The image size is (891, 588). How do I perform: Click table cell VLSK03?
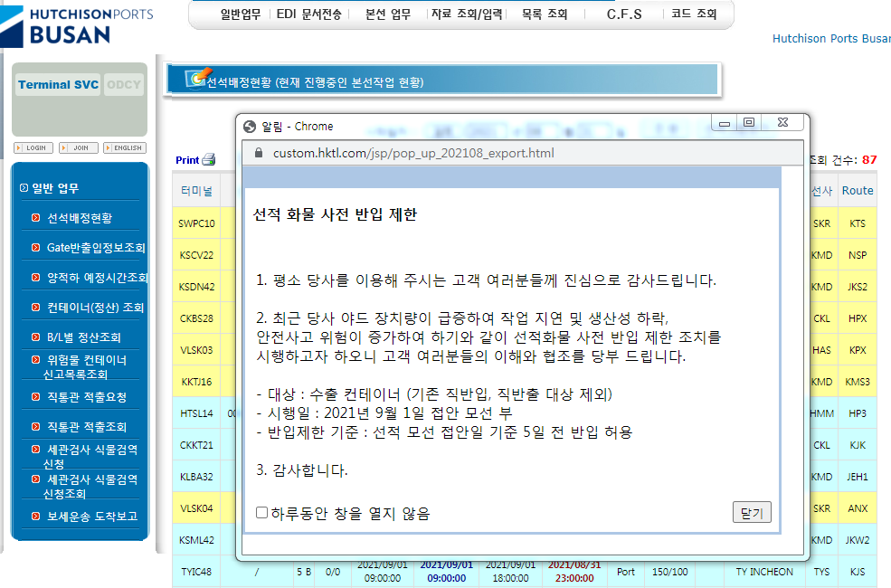[x=196, y=350]
